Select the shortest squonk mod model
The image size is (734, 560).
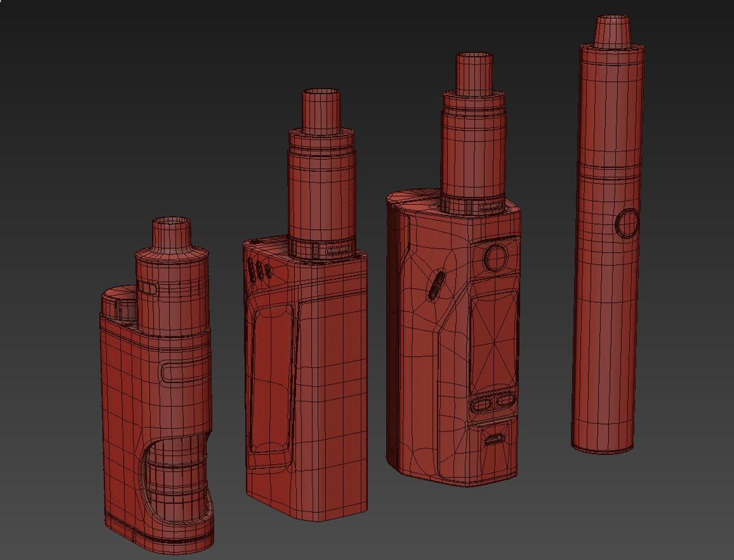pyautogui.click(x=156, y=386)
